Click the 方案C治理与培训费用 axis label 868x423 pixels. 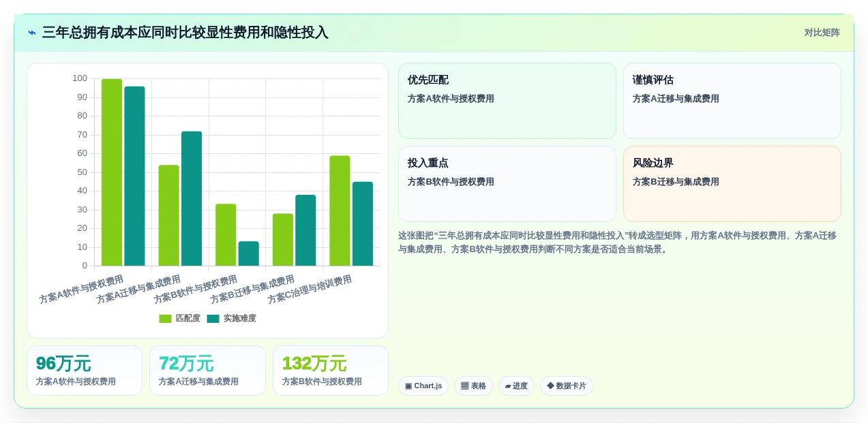[310, 289]
